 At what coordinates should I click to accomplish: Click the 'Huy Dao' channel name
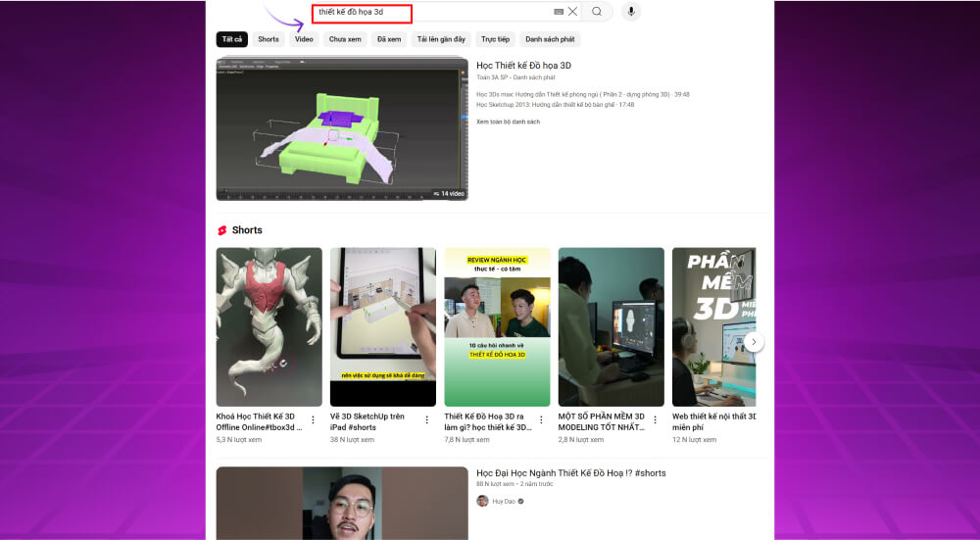click(x=504, y=501)
